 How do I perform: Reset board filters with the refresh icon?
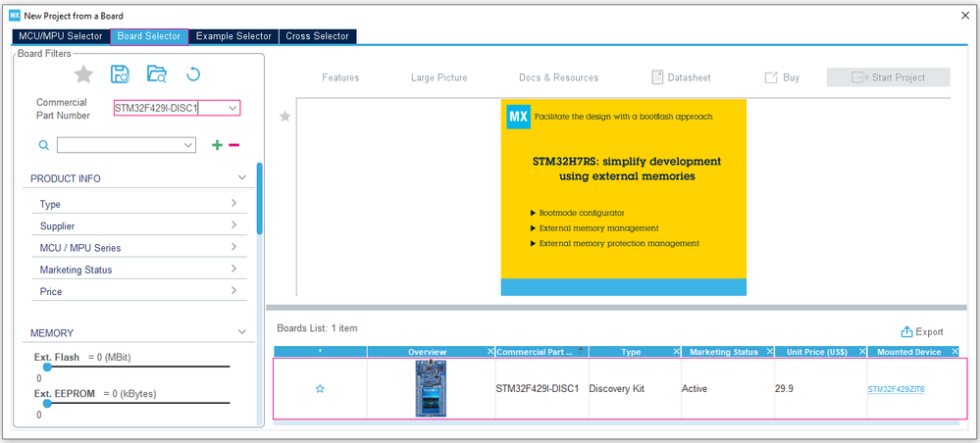tap(193, 75)
